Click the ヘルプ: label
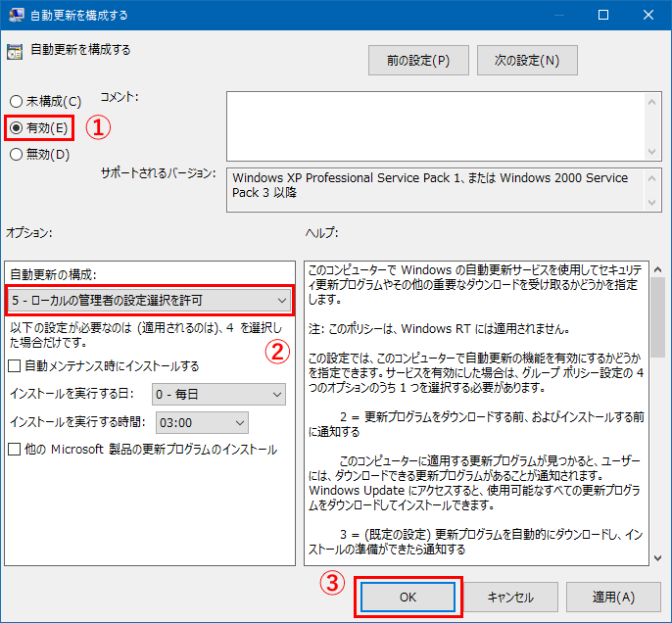 click(x=322, y=233)
